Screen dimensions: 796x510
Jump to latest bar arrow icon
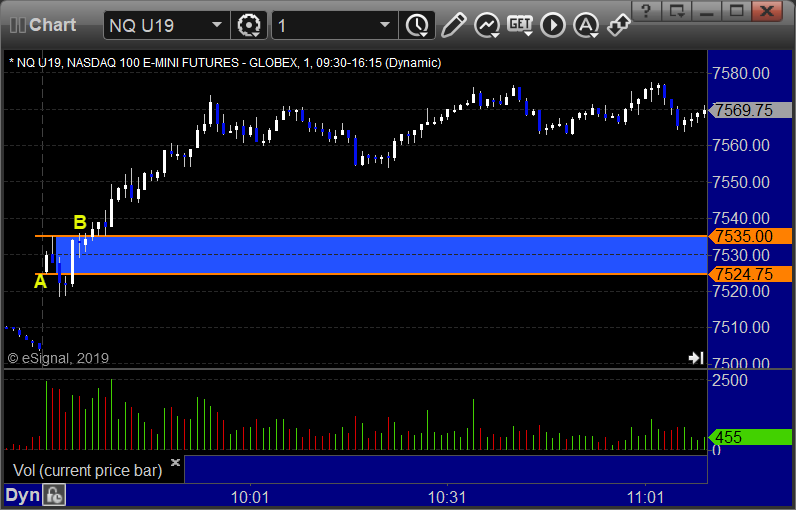(695, 358)
